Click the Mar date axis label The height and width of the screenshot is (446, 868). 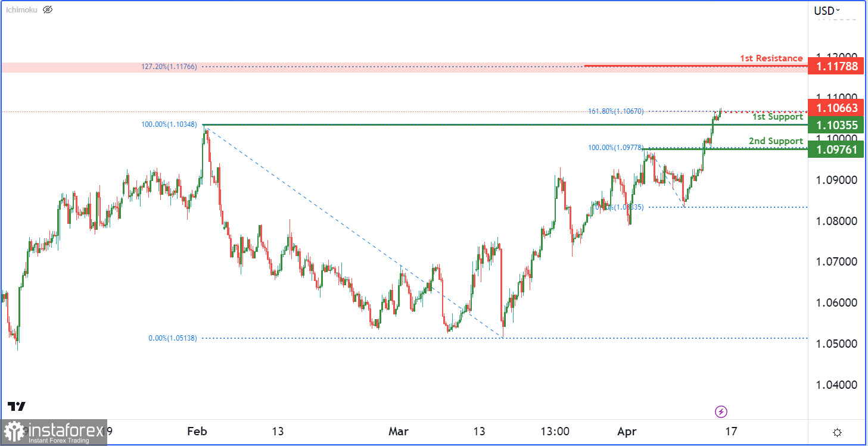pos(398,431)
